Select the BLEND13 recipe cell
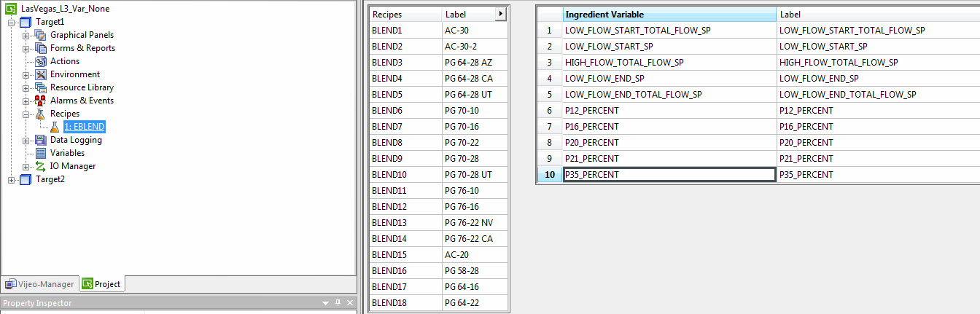 coord(405,223)
